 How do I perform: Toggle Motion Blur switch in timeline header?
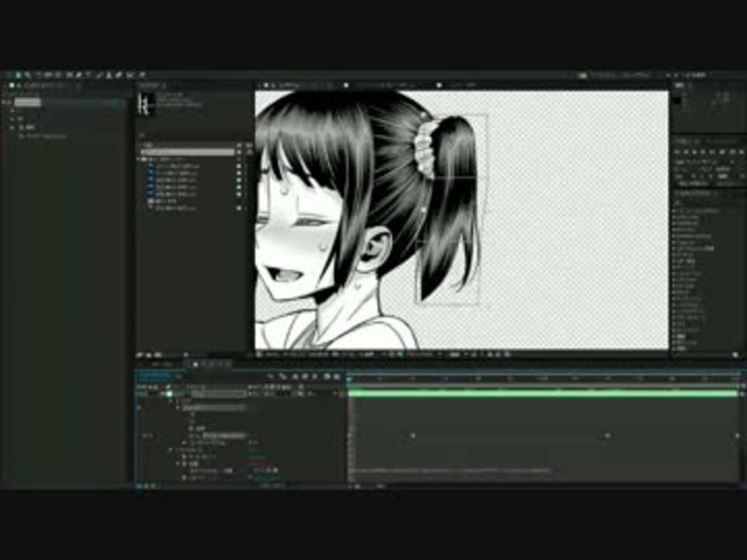pos(314,376)
